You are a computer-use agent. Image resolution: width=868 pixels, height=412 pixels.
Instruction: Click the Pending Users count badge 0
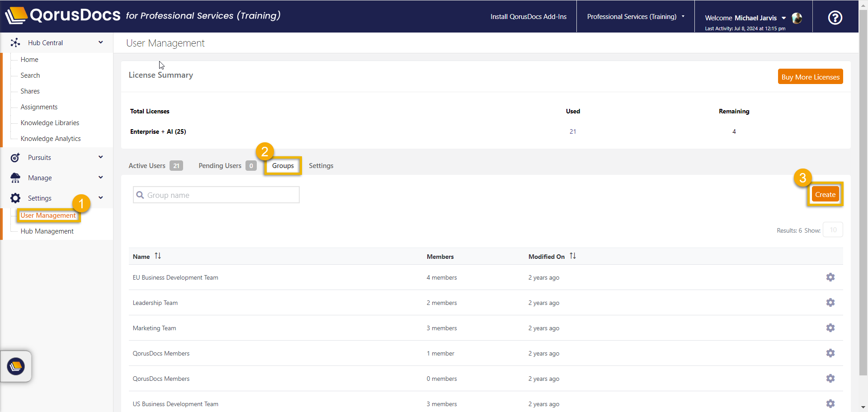251,166
